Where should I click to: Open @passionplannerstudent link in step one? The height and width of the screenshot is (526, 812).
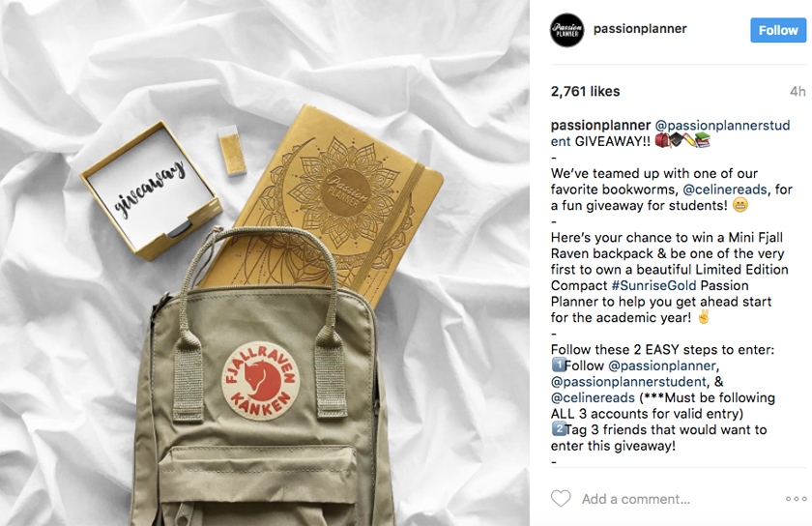[x=628, y=382]
